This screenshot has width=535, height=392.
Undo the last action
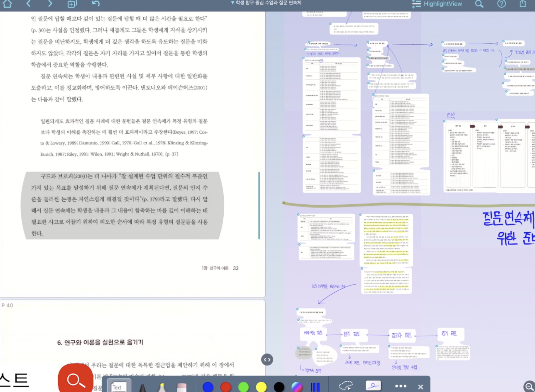(x=96, y=4)
